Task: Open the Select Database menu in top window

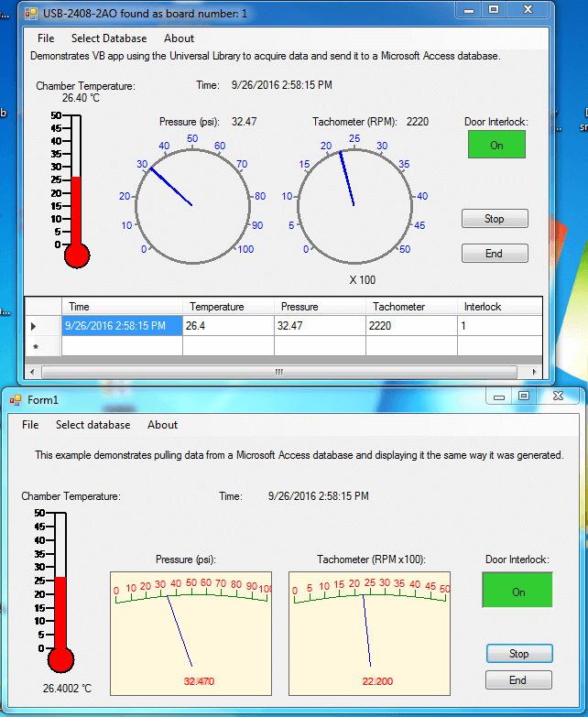Action: tap(109, 38)
